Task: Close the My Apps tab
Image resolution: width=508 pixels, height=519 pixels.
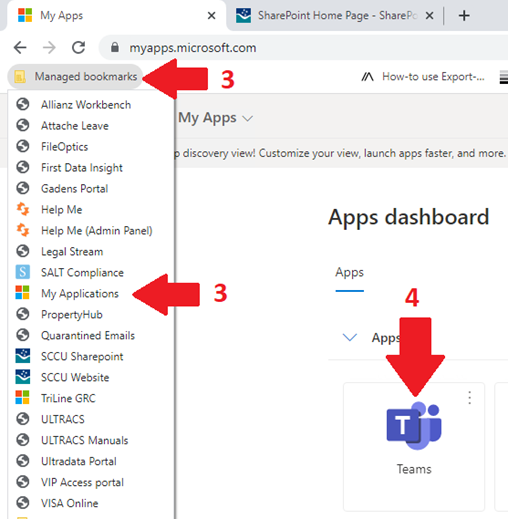Action: point(211,15)
